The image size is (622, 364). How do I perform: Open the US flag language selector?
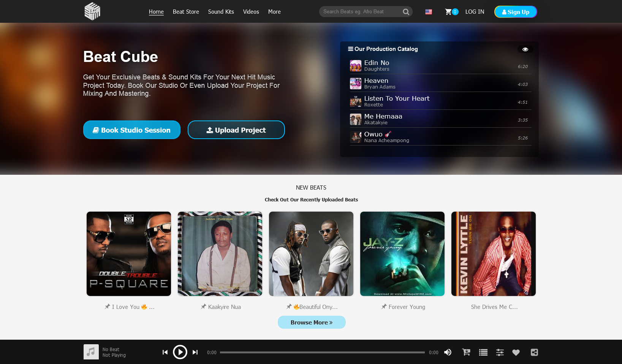429,12
